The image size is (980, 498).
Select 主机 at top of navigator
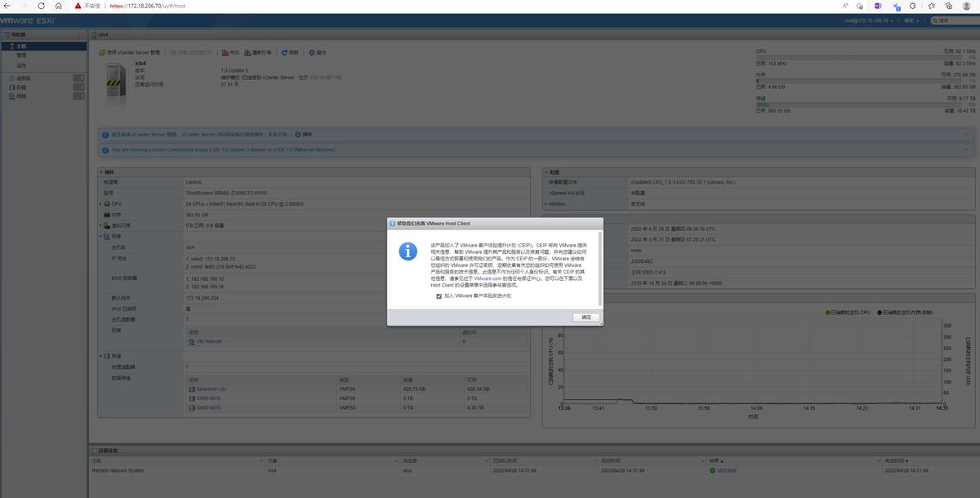tap(20, 45)
